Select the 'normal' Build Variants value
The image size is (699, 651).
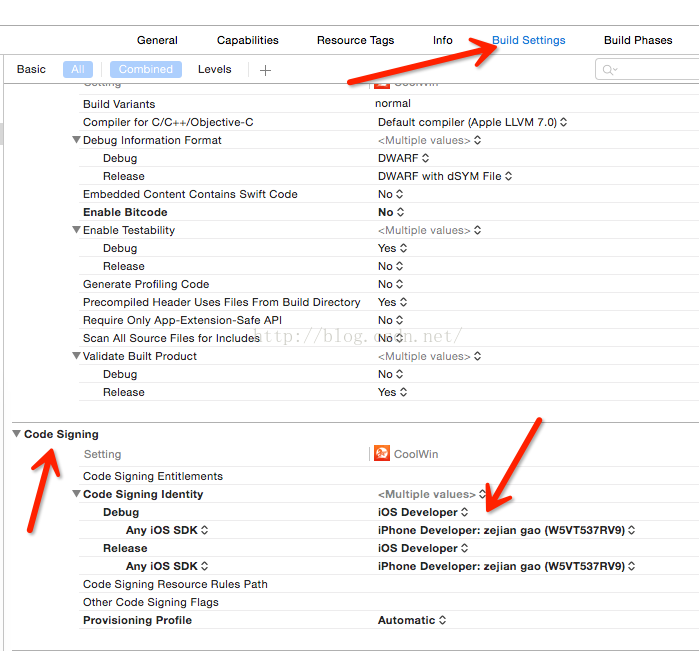coord(393,103)
